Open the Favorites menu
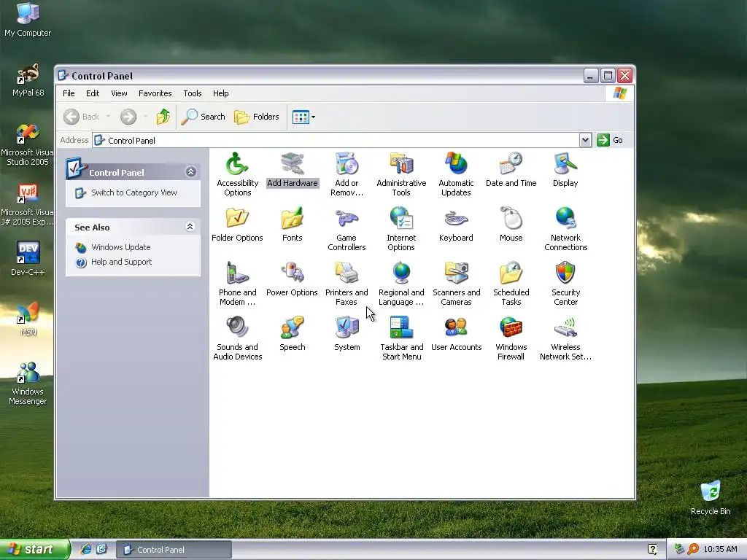The width and height of the screenshot is (747, 560). tap(155, 93)
